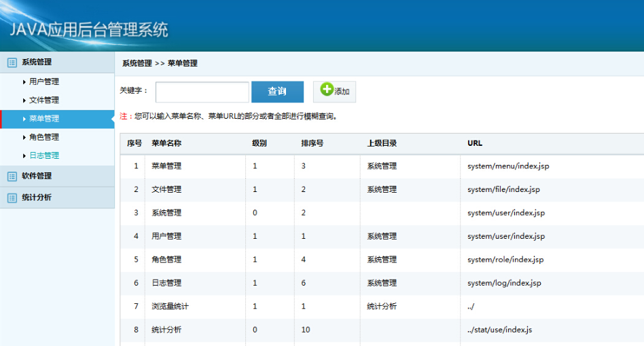Go to 日志管理 in the sidebar

(44, 155)
